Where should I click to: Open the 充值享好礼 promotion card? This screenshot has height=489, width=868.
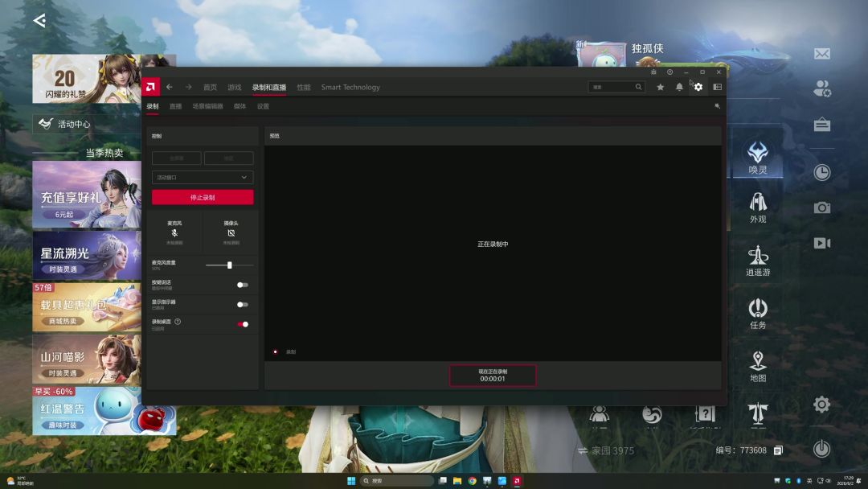click(87, 195)
